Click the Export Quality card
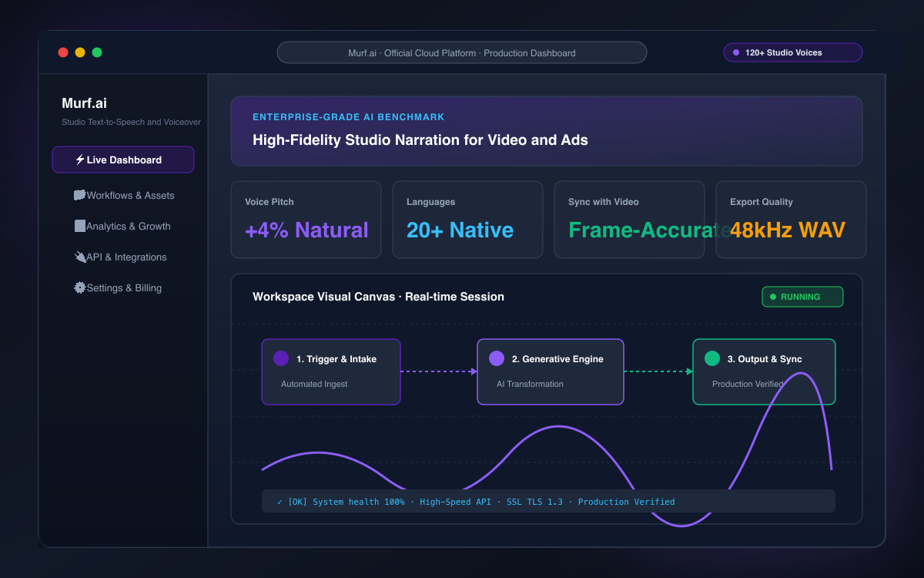Screen dimensions: 924x578 pyautogui.click(x=791, y=220)
